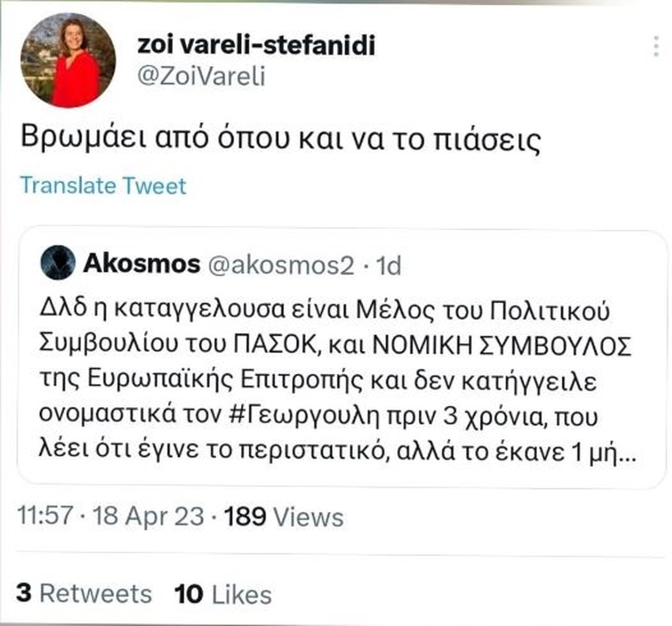Click quoted text line starting "Δλδ η καταγγελουσα"
The image size is (672, 626).
tap(325, 311)
